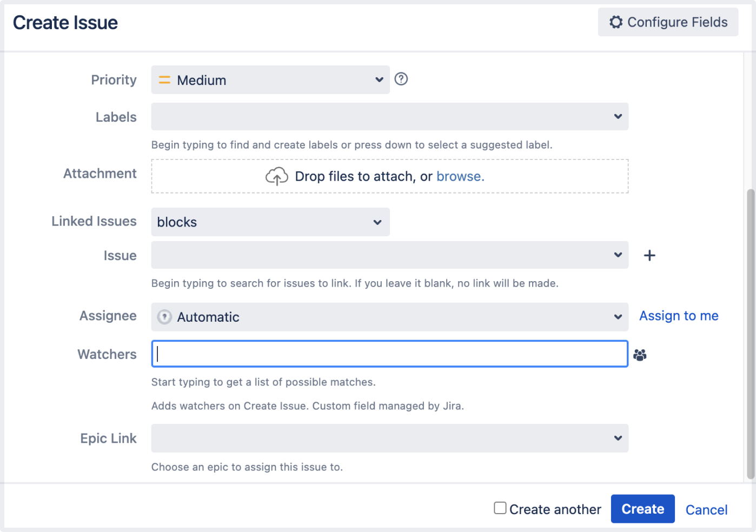
Task: Open the Linked Issues blocks dropdown
Action: [270, 222]
